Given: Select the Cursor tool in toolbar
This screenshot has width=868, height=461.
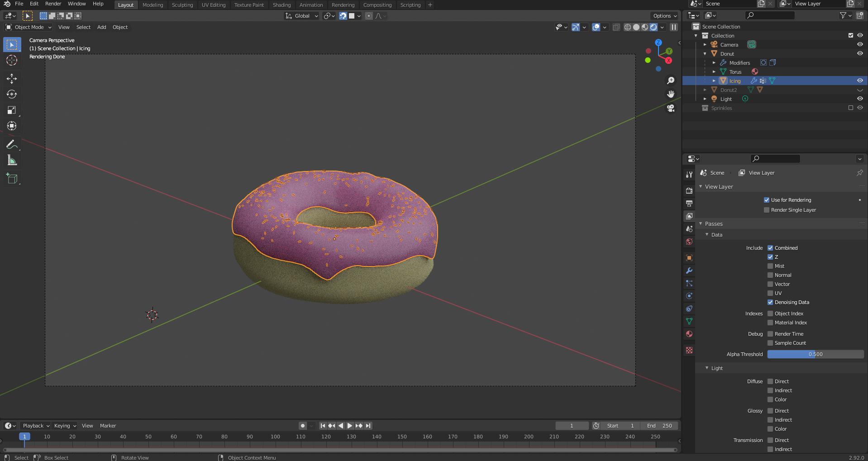Looking at the screenshot, I should pos(12,60).
